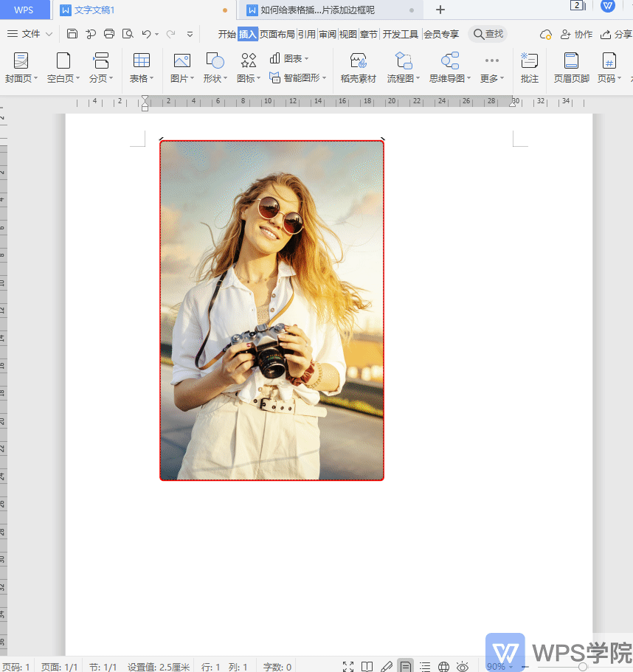Open a new tab with plus button
This screenshot has width=633, height=672.
coord(440,10)
